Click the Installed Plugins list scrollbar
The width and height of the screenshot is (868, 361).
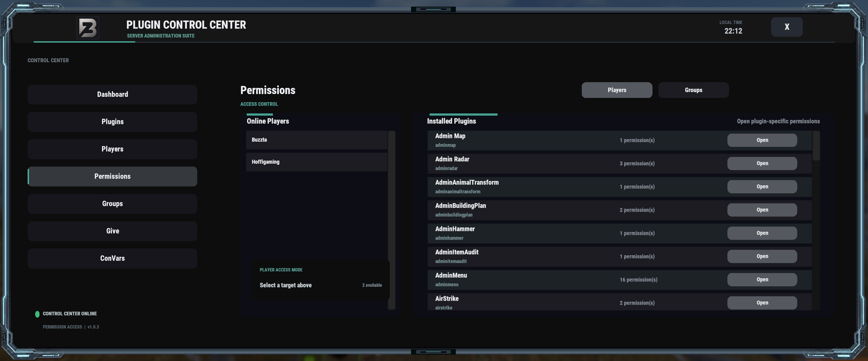click(x=816, y=146)
